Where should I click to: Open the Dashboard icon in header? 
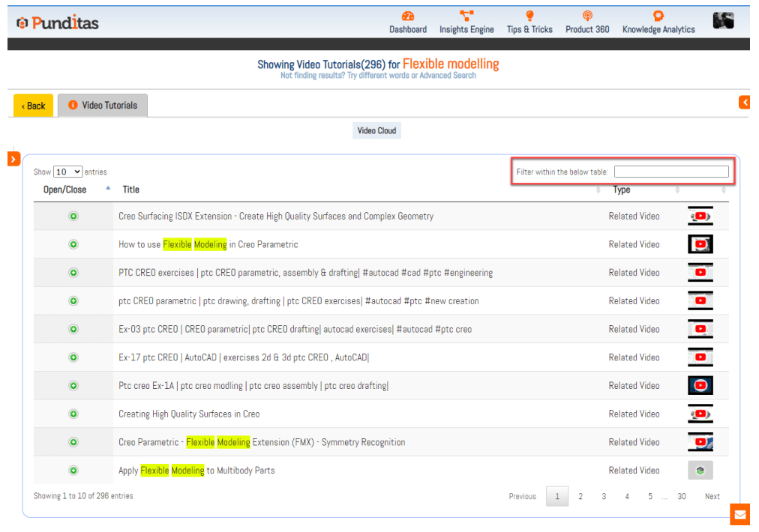tap(407, 17)
